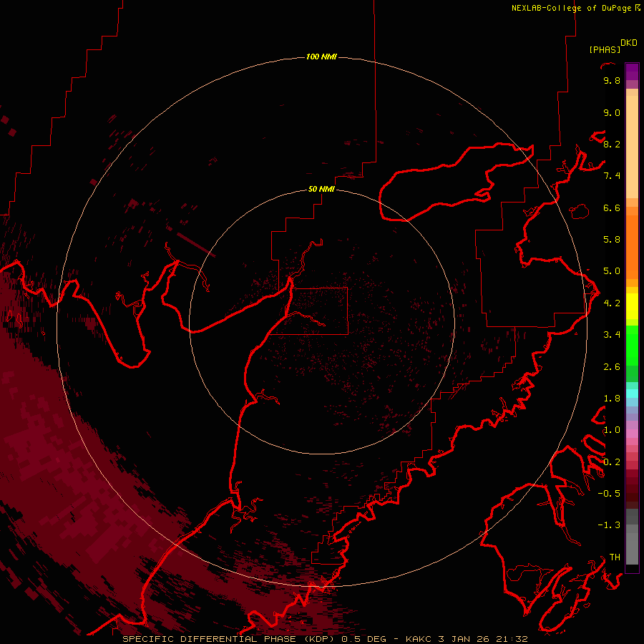
Task: Click the 2.6 scale value
Action: pos(612,367)
